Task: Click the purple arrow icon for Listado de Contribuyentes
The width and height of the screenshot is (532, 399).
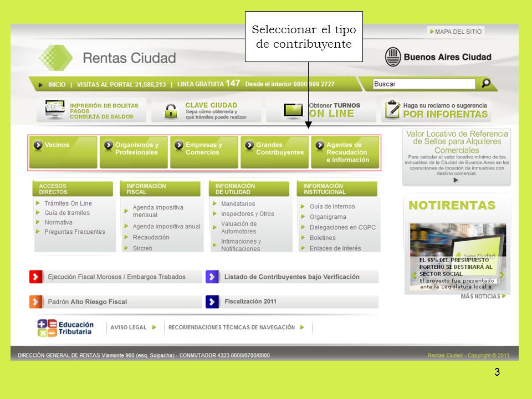Action: click(212, 277)
